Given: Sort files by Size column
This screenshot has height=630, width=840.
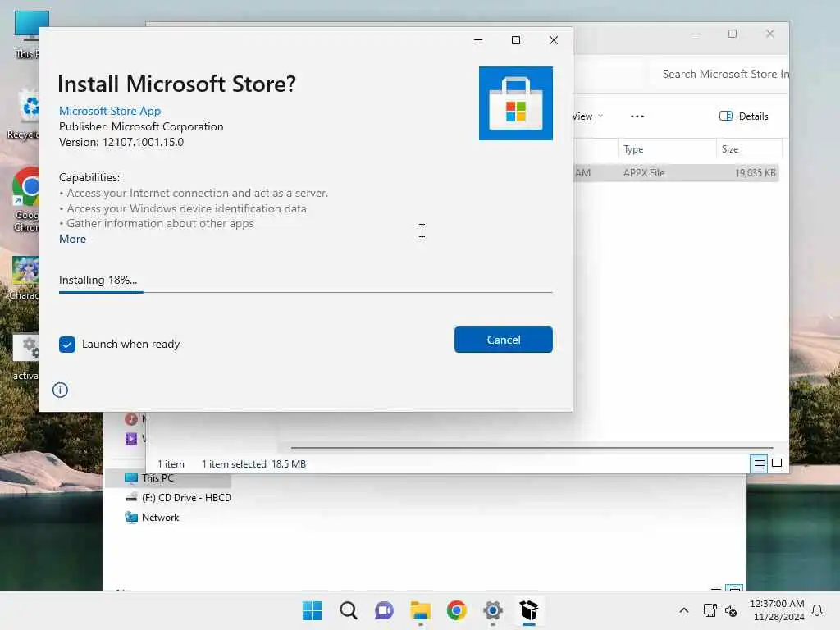Looking at the screenshot, I should tap(748, 149).
